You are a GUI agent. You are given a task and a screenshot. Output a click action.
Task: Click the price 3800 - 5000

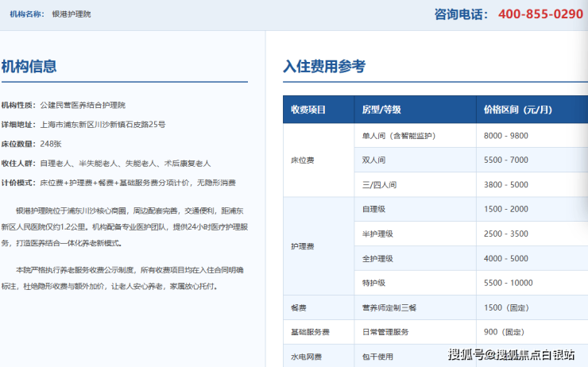click(506, 185)
